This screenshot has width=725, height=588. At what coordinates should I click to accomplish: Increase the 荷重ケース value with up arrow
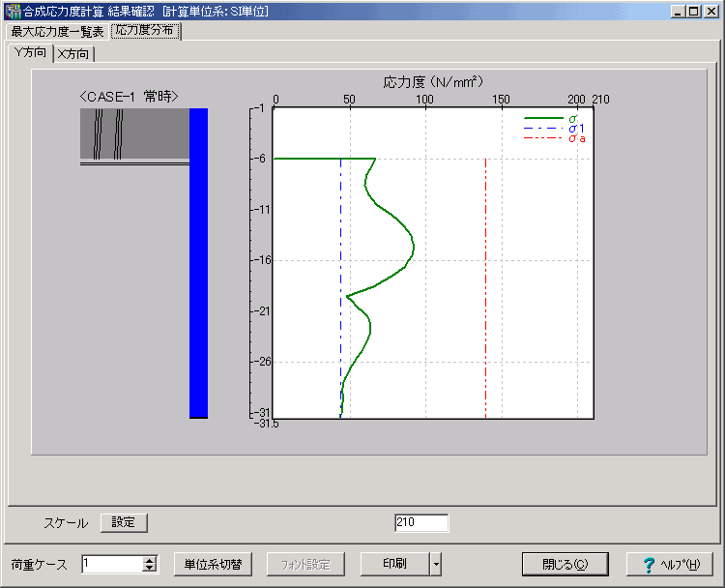149,560
